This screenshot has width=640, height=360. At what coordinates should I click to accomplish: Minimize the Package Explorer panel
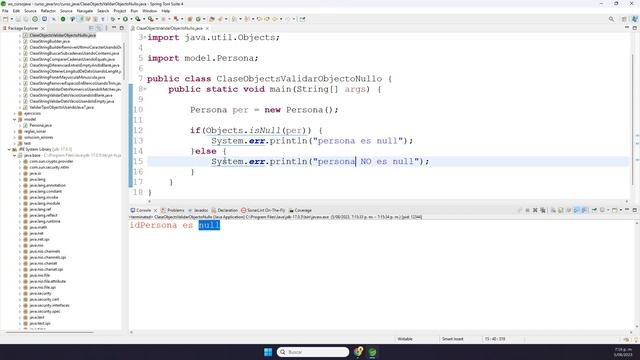[x=114, y=28]
